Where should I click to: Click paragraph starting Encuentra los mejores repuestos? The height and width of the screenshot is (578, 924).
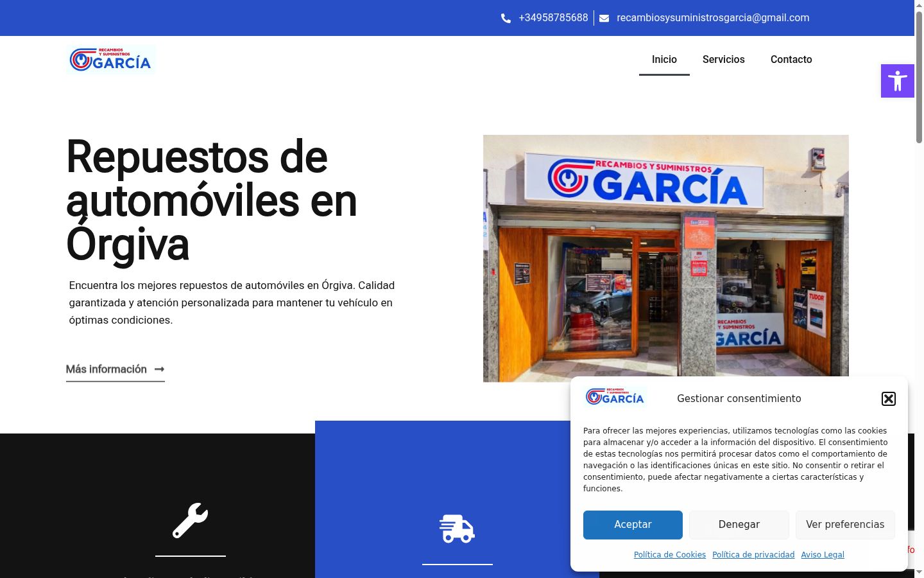[x=232, y=302]
